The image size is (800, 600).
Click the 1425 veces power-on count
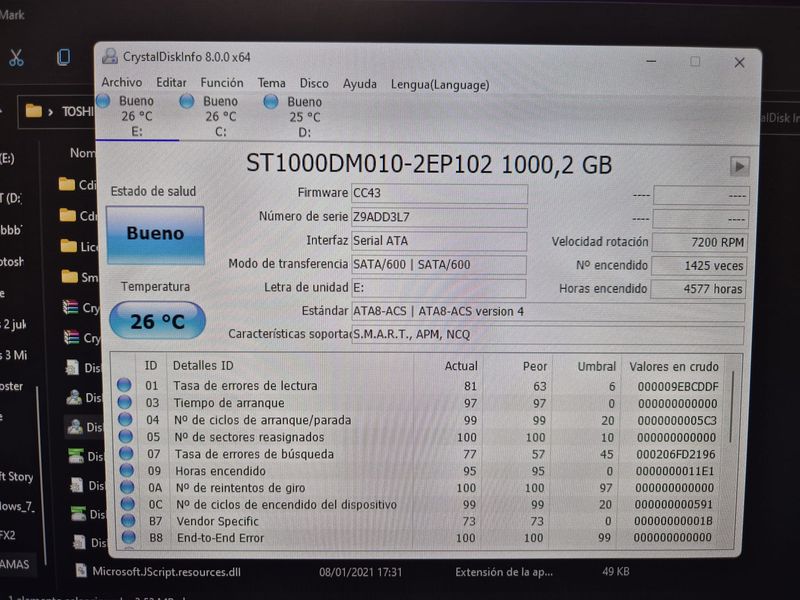(699, 266)
